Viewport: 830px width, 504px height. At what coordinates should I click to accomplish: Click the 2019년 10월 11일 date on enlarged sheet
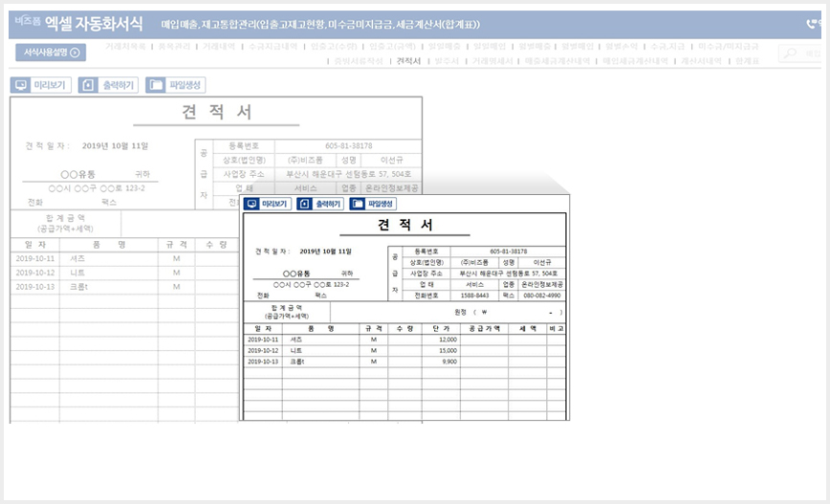[325, 252]
